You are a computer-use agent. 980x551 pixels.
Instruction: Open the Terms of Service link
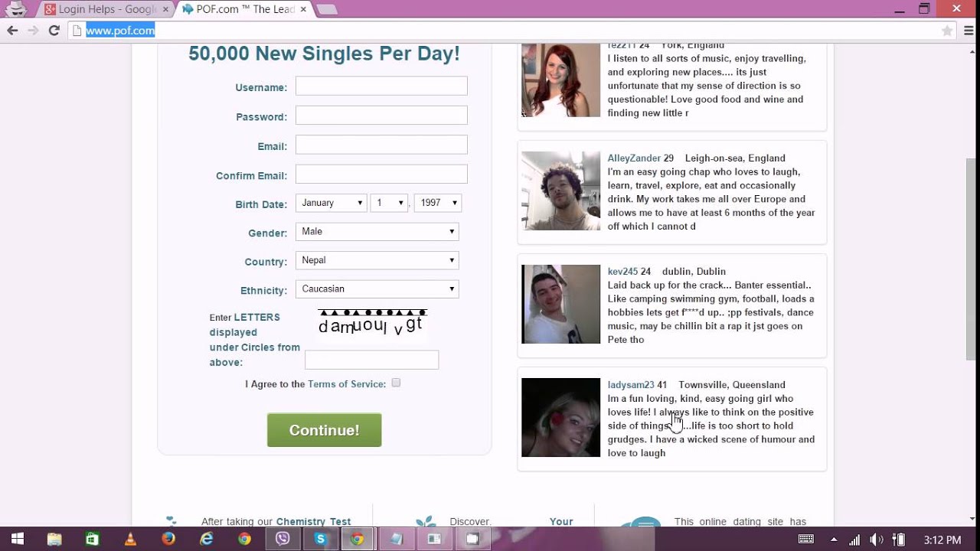point(347,384)
